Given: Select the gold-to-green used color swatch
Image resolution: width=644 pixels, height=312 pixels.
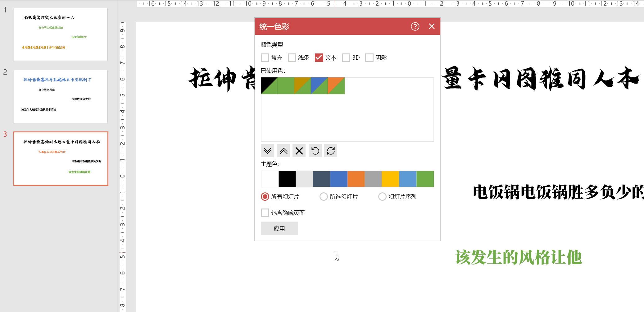Looking at the screenshot, I should tap(302, 86).
